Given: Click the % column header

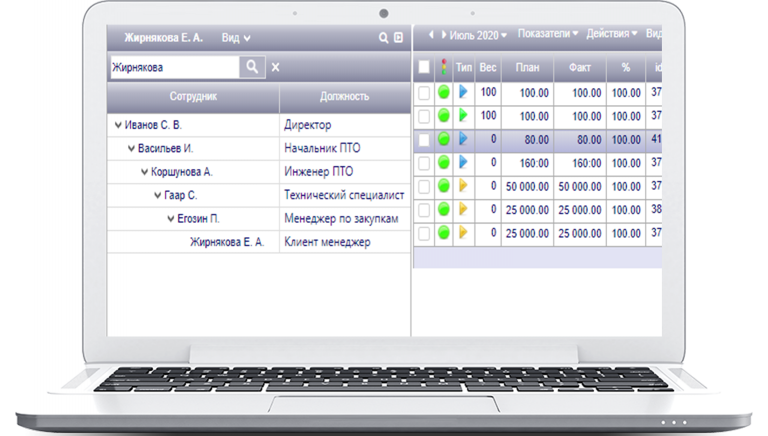Looking at the screenshot, I should [x=626, y=67].
